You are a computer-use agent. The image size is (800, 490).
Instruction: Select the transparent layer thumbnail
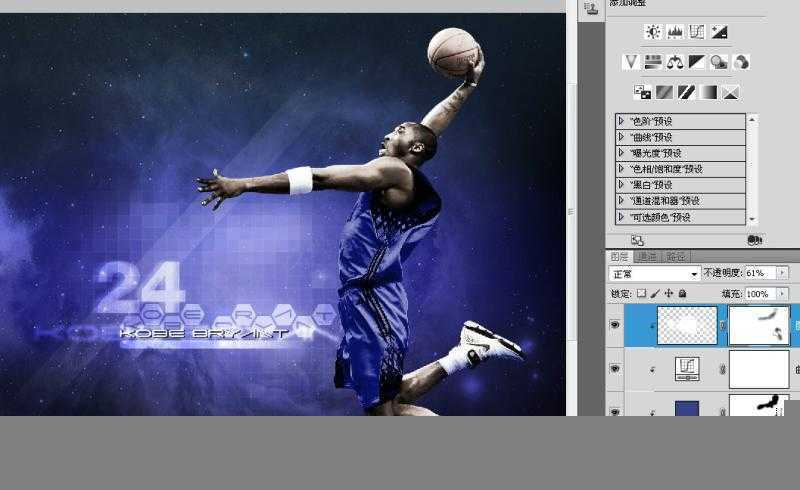click(687, 325)
